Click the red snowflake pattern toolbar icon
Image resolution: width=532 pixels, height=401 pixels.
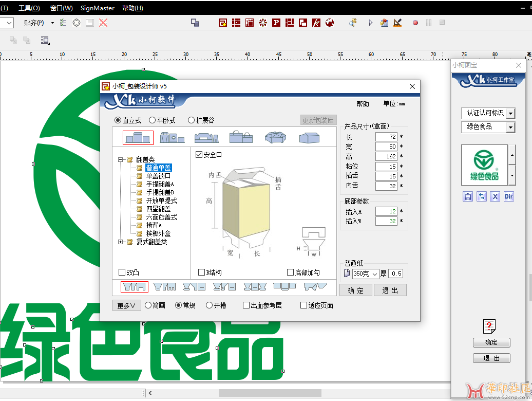[x=263, y=23]
